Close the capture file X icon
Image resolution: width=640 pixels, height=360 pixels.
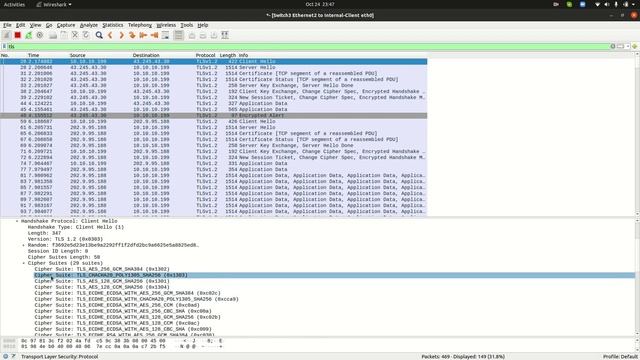point(75,36)
